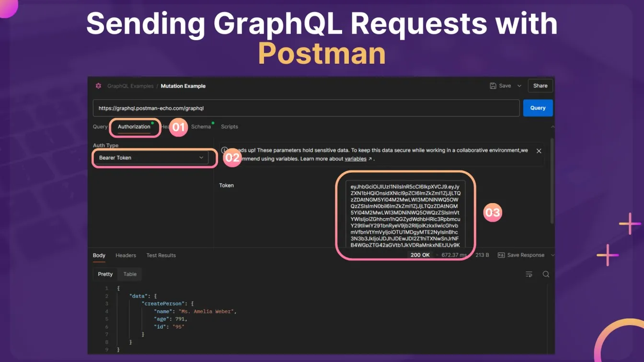Image resolution: width=644 pixels, height=362 pixels.
Task: Click the Share button
Action: point(540,86)
